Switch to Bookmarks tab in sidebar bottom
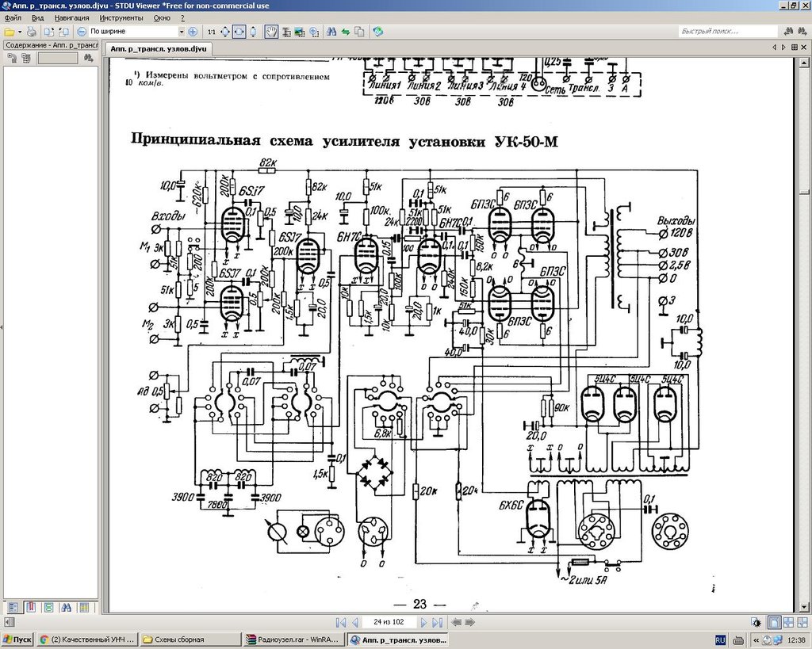Image resolution: width=812 pixels, height=649 pixels. [x=31, y=608]
